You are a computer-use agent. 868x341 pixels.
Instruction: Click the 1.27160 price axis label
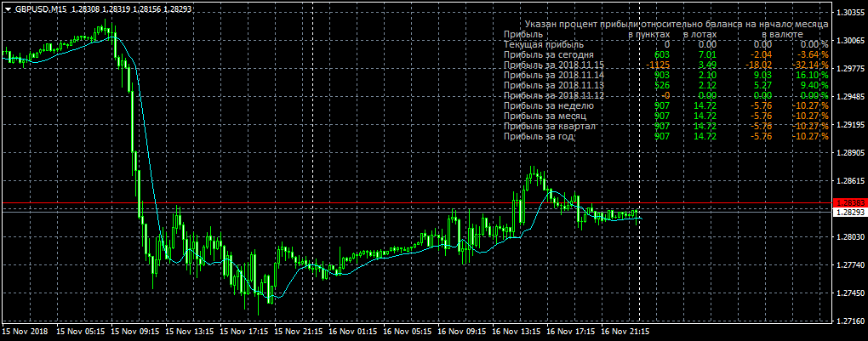[850, 321]
